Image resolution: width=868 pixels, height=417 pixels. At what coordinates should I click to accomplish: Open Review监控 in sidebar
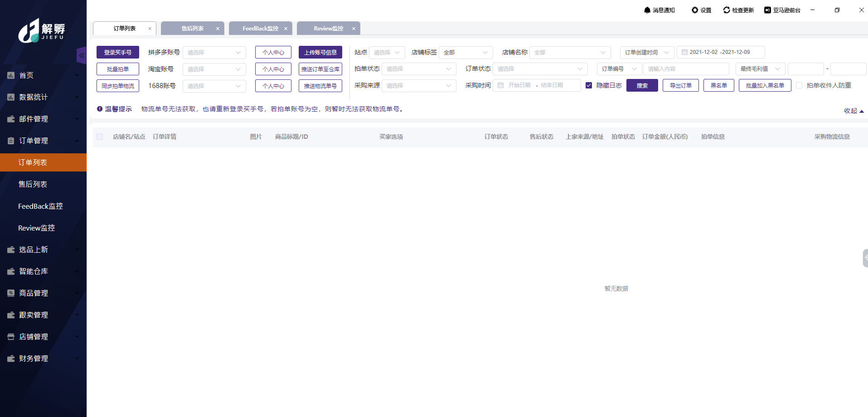click(x=43, y=228)
